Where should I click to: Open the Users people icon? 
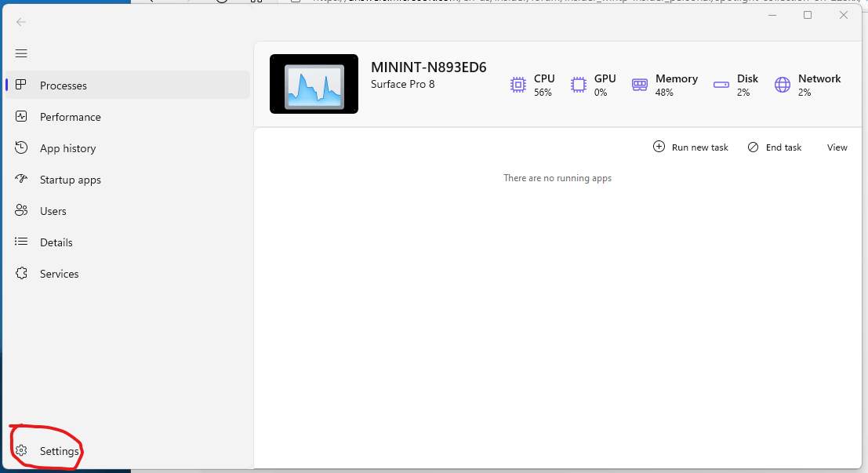21,210
